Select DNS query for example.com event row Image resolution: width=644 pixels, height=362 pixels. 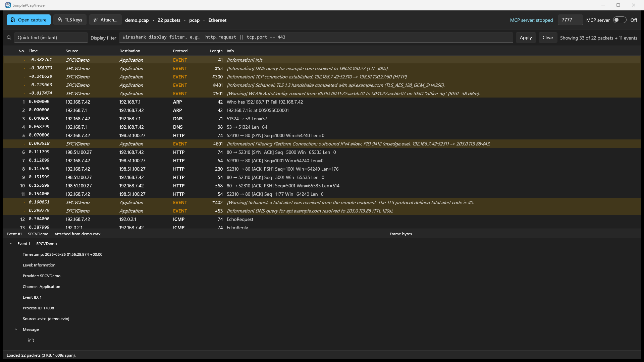[x=322, y=68]
